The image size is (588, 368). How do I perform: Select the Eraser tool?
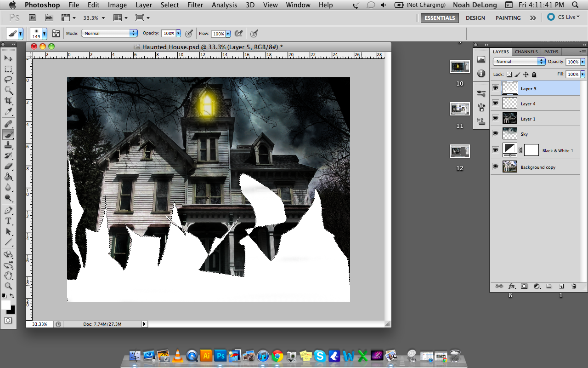click(8, 166)
